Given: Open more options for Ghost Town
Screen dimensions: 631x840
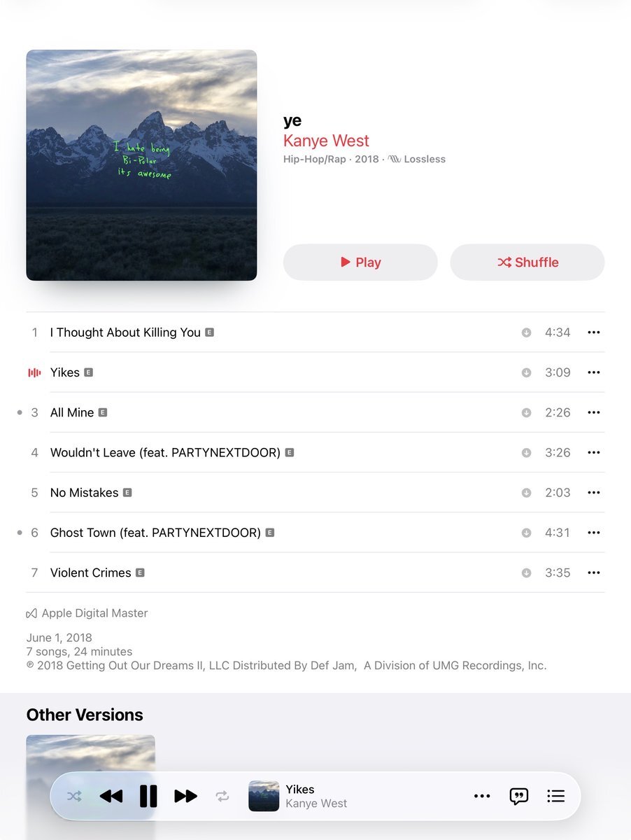Looking at the screenshot, I should (x=594, y=533).
